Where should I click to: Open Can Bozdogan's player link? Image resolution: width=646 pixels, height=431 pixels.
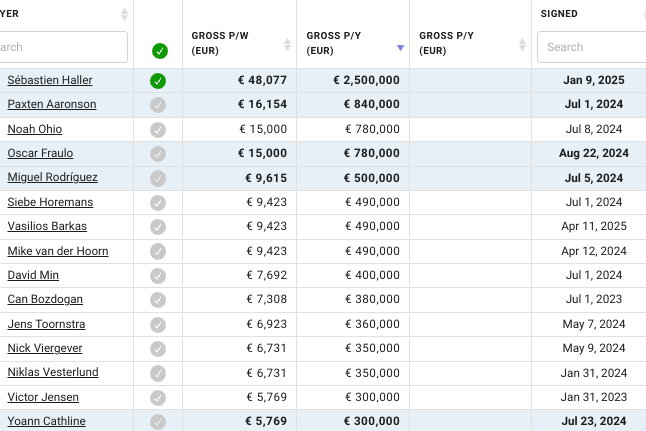45,299
